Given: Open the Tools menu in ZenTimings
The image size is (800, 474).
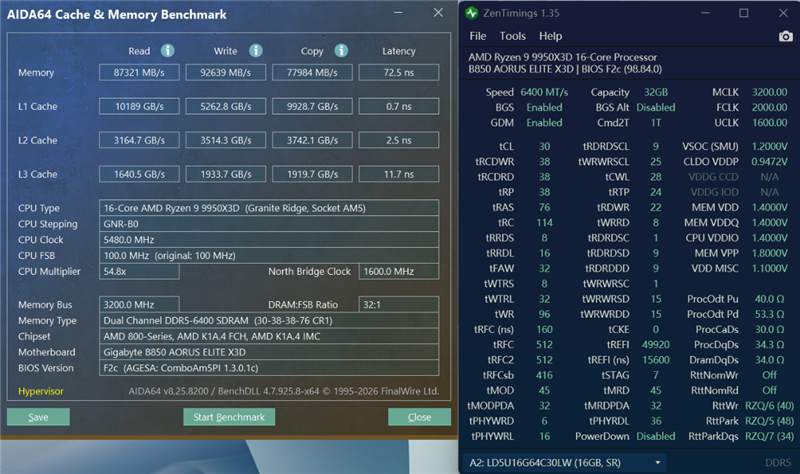Looking at the screenshot, I should point(512,36).
